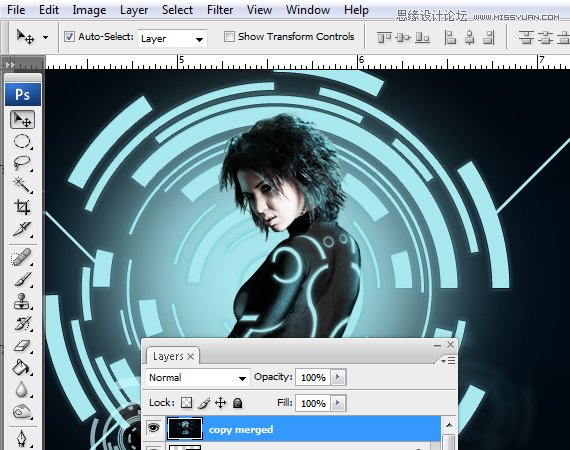Click the Fill value field

pyautogui.click(x=313, y=403)
